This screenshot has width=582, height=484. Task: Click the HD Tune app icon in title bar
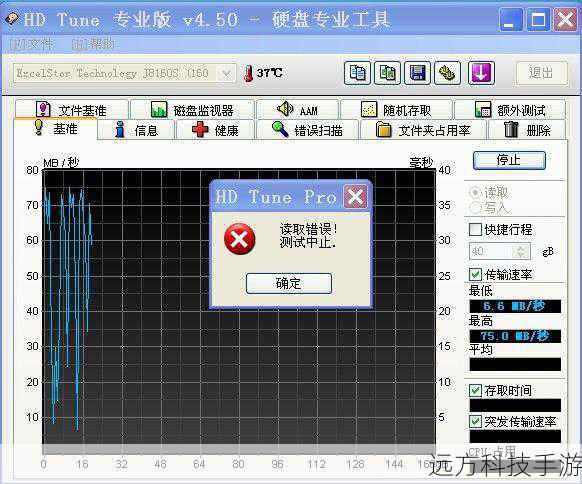12,18
